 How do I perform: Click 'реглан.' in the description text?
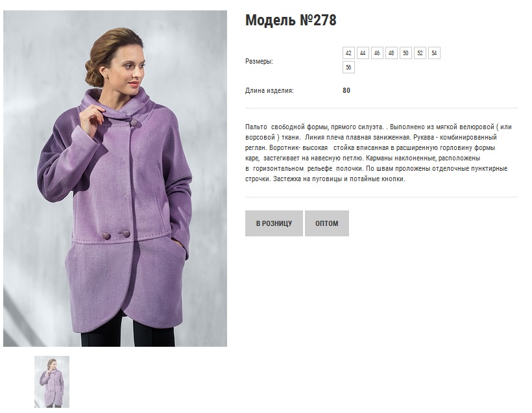tap(256, 148)
